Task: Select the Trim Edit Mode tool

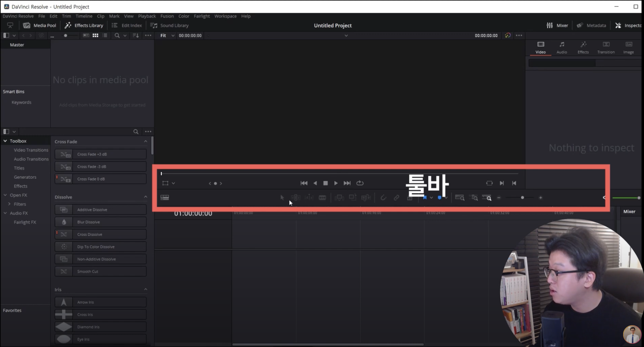Action: [x=296, y=198]
